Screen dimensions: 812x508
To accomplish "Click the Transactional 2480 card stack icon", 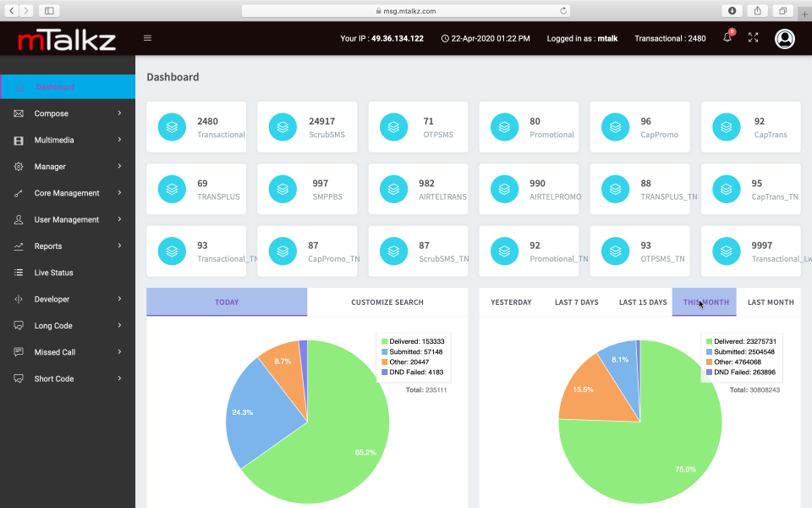I will click(x=172, y=126).
